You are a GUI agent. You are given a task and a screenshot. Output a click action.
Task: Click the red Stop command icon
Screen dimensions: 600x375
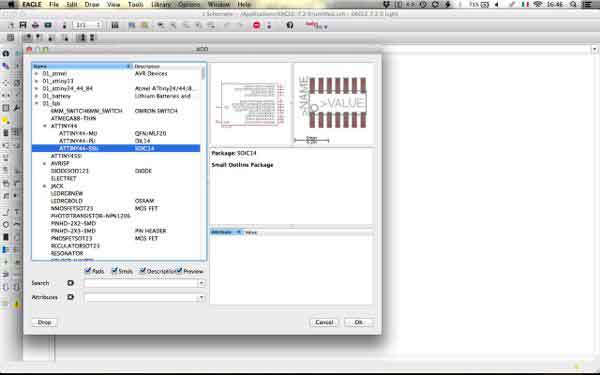[x=256, y=25]
